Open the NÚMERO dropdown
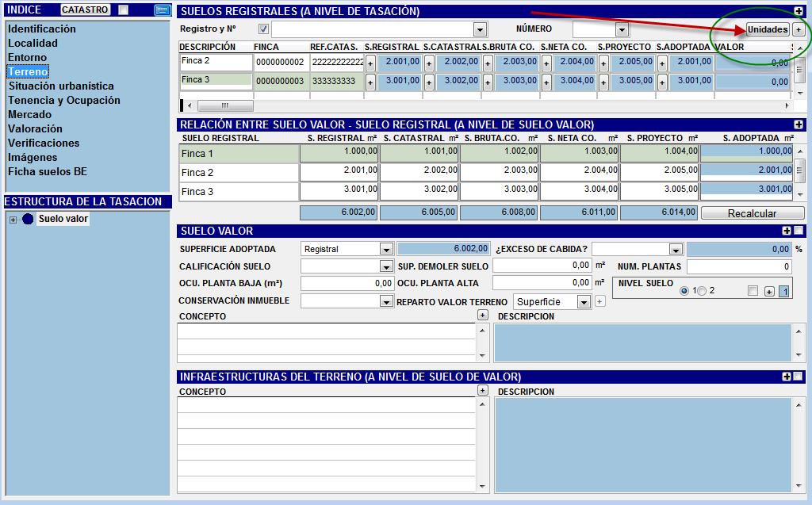Screen dimensions: 812x505 pos(622,29)
